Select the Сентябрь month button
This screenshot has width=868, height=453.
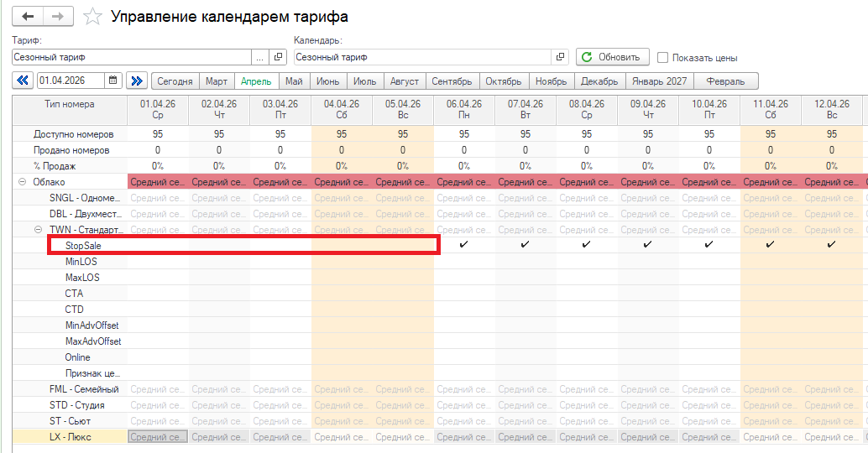[452, 81]
